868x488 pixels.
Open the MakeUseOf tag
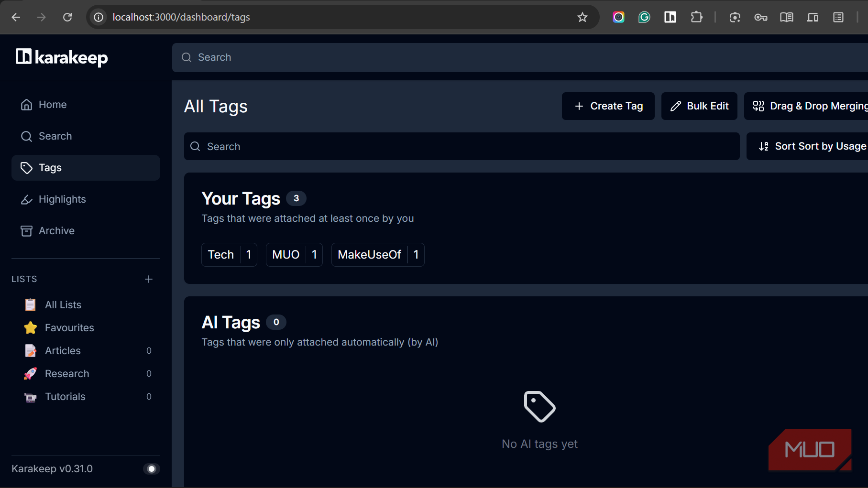point(378,255)
